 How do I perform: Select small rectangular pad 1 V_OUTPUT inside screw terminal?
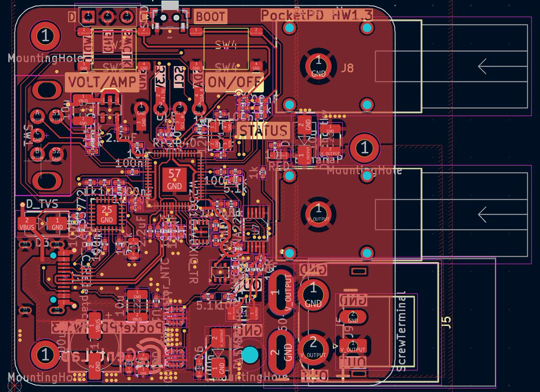coord(353,347)
